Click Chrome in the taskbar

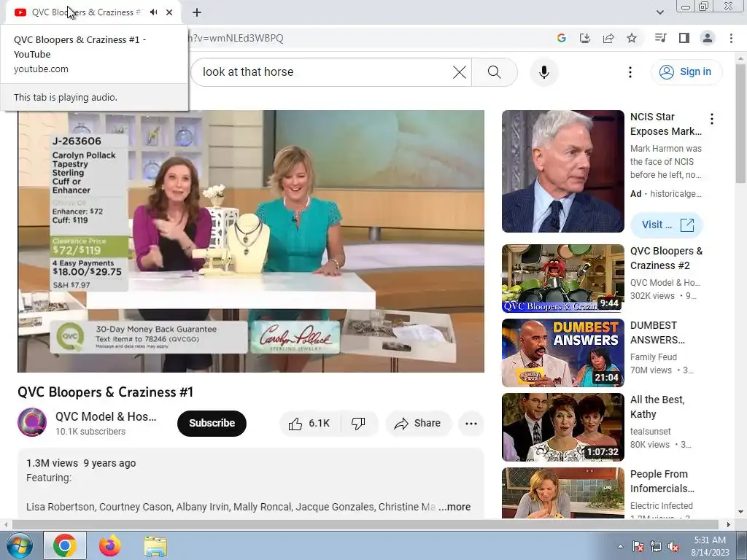[65, 545]
